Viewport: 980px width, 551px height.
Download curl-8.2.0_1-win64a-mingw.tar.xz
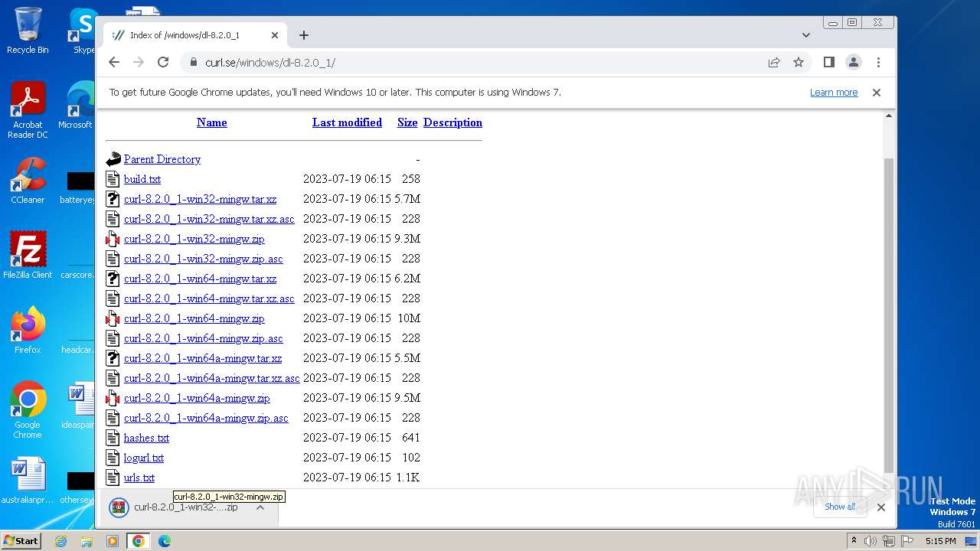click(203, 358)
